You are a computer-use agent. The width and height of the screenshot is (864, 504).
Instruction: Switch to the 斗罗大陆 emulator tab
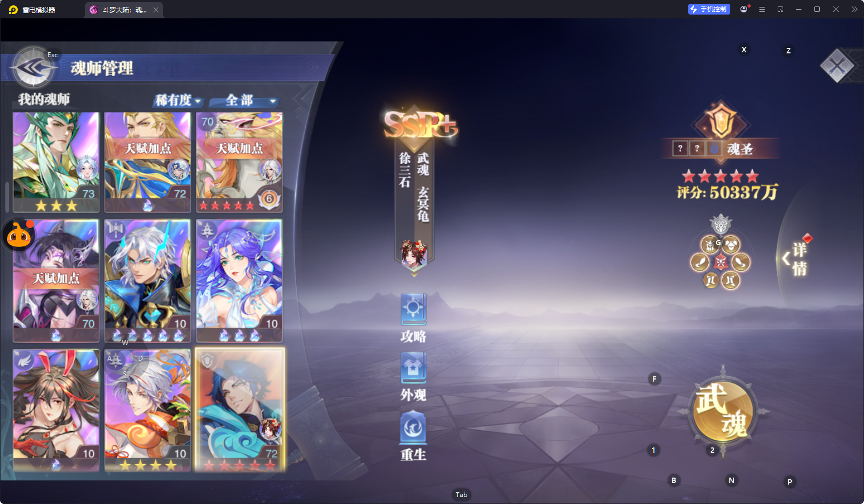[124, 10]
